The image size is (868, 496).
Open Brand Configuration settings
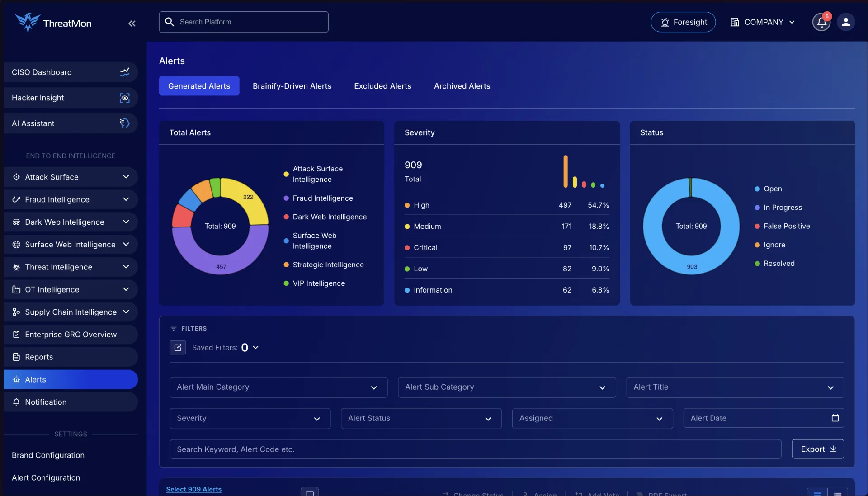(x=48, y=455)
